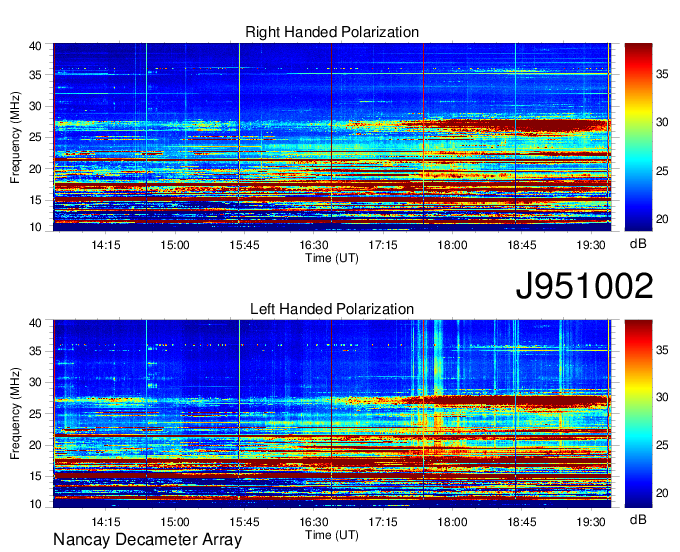
Task: Click 40 MHz tick on Left Handed frequency axis
Action: [35, 323]
